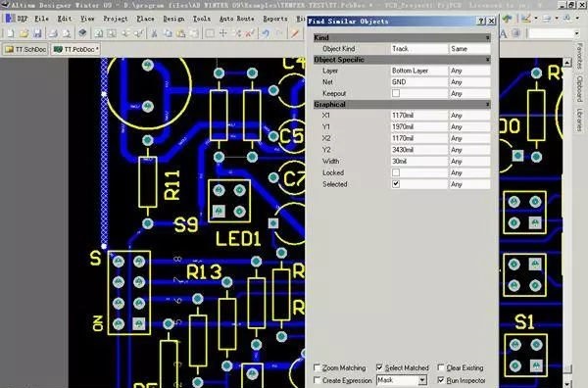The width and height of the screenshot is (588, 388).
Task: Set the Layer match criteria from Any
Action: click(x=469, y=71)
